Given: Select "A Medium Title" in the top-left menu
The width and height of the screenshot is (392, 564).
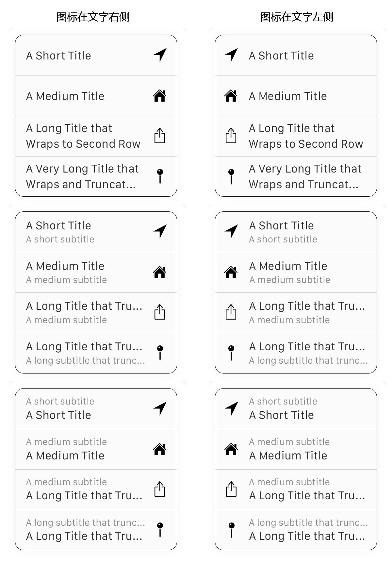Looking at the screenshot, I should (x=96, y=96).
